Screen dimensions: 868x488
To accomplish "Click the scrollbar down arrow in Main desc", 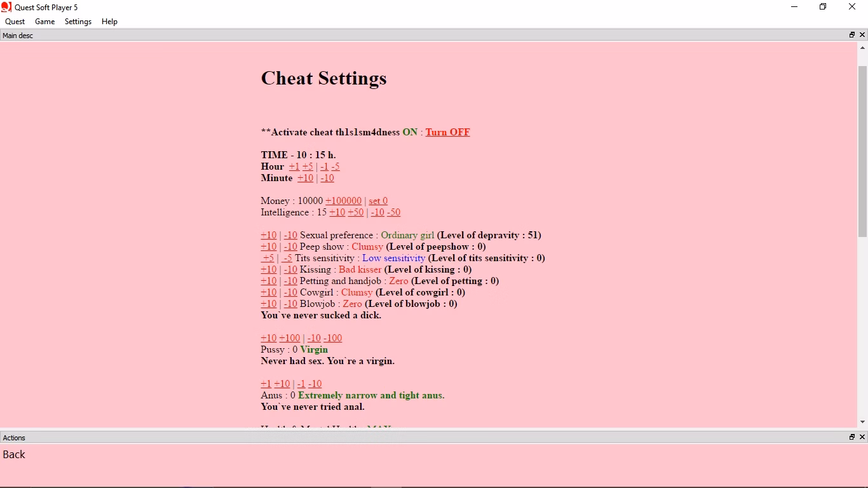I will 862,422.
